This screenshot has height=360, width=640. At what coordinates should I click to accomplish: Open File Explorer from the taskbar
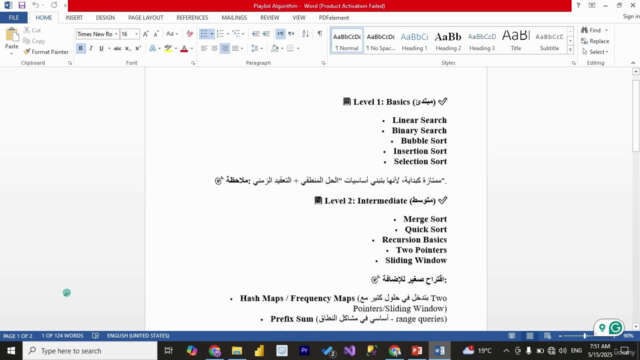click(237, 351)
